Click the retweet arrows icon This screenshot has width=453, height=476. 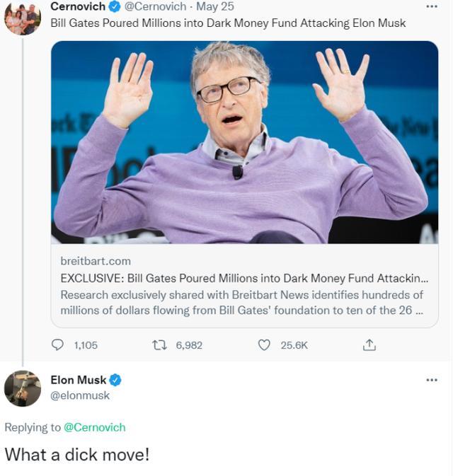[x=160, y=345]
